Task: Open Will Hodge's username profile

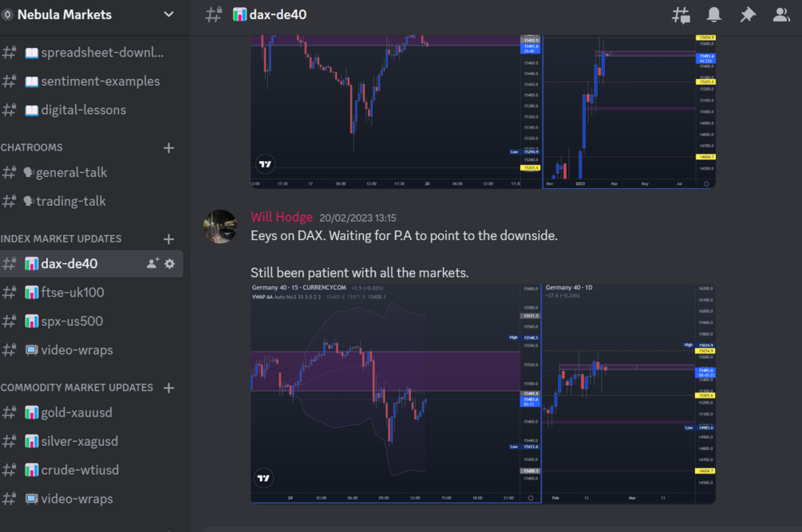Action: [282, 217]
